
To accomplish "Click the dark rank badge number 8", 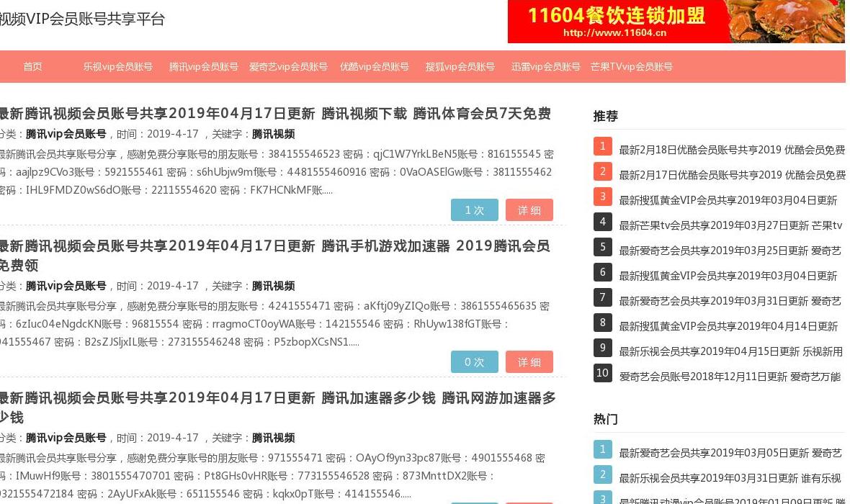I will coord(603,323).
